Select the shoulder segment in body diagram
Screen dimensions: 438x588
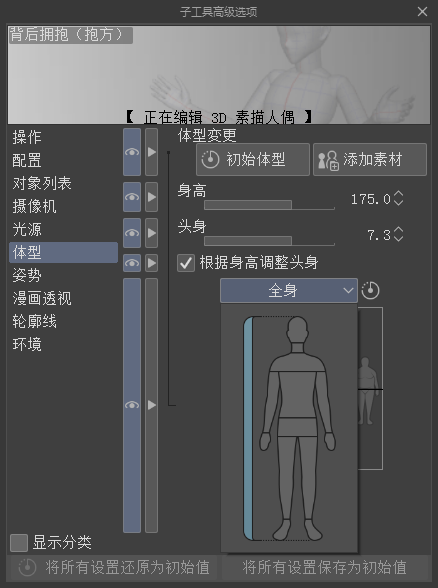coord(297,362)
